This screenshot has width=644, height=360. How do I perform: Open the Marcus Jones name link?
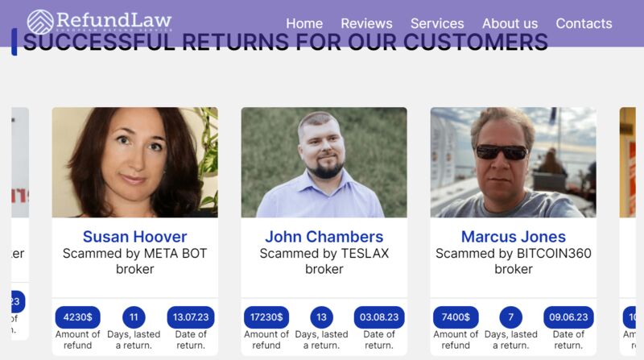pos(514,237)
